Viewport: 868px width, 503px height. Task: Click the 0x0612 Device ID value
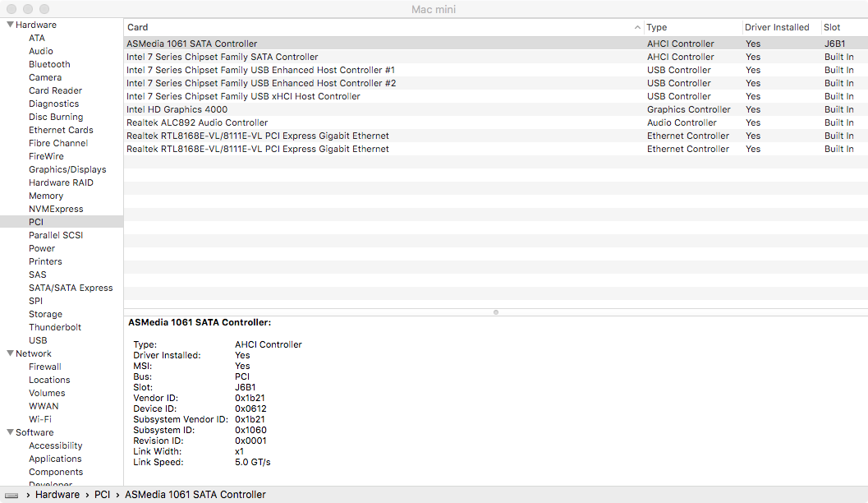tap(250, 408)
